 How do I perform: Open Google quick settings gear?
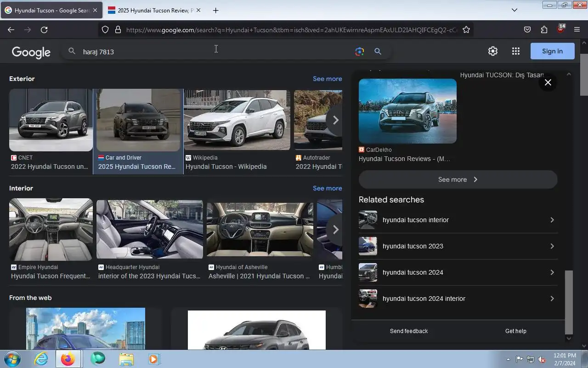[x=493, y=51]
